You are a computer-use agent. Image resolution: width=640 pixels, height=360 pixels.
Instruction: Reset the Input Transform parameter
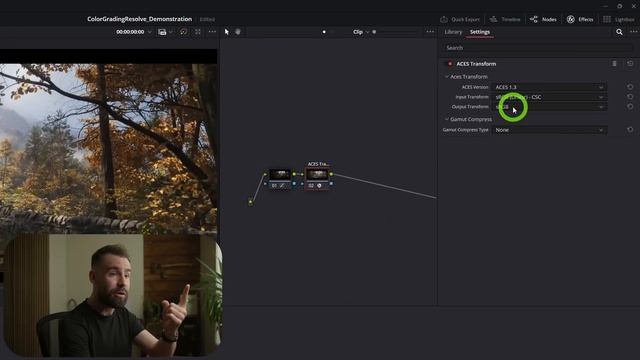pos(630,97)
